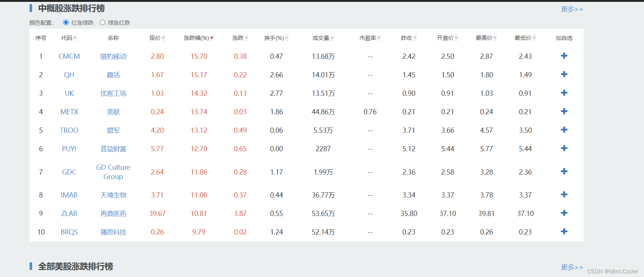Click ZLAB current price 39.67

coord(157,213)
